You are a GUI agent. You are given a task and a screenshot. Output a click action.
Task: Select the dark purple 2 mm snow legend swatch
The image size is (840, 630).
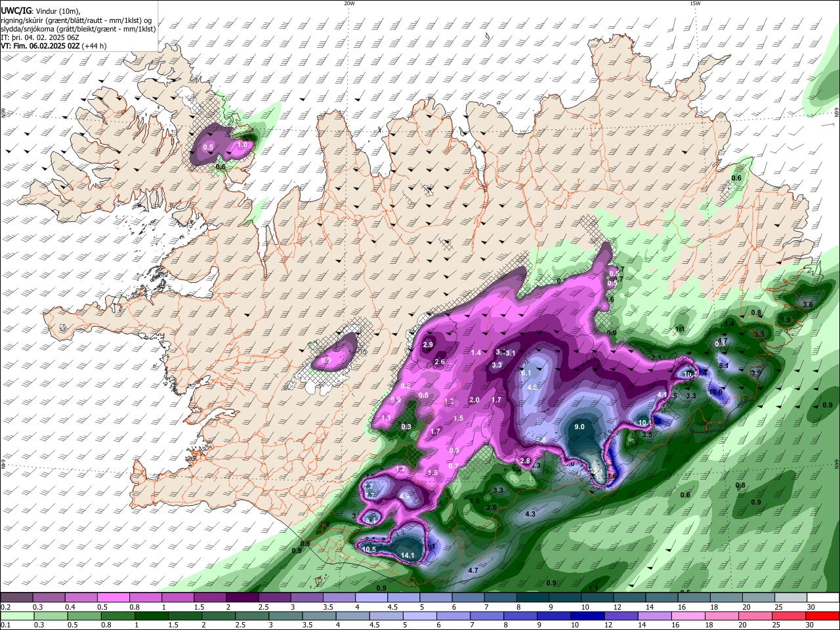[241, 598]
